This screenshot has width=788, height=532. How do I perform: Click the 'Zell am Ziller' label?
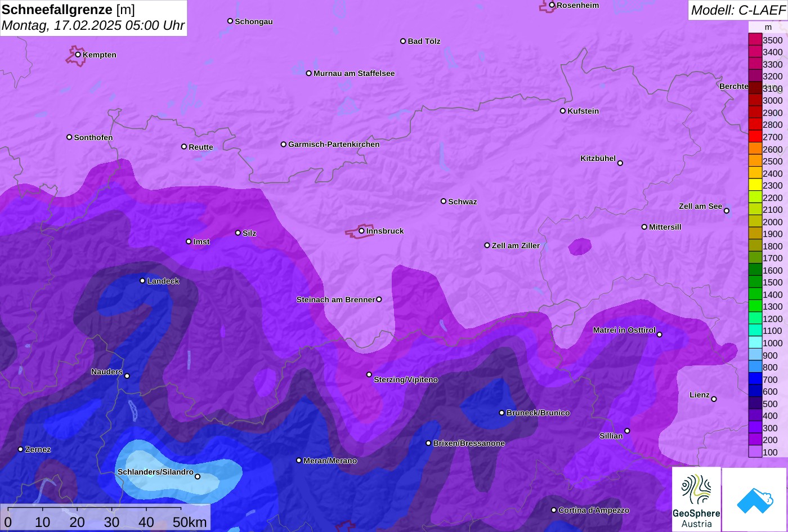(x=516, y=245)
